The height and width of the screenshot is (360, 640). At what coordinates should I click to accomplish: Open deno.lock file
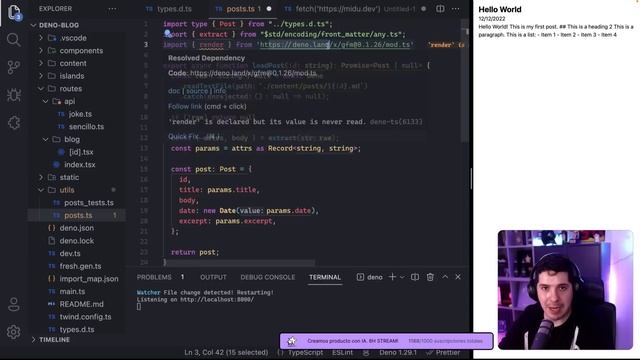coord(76,240)
